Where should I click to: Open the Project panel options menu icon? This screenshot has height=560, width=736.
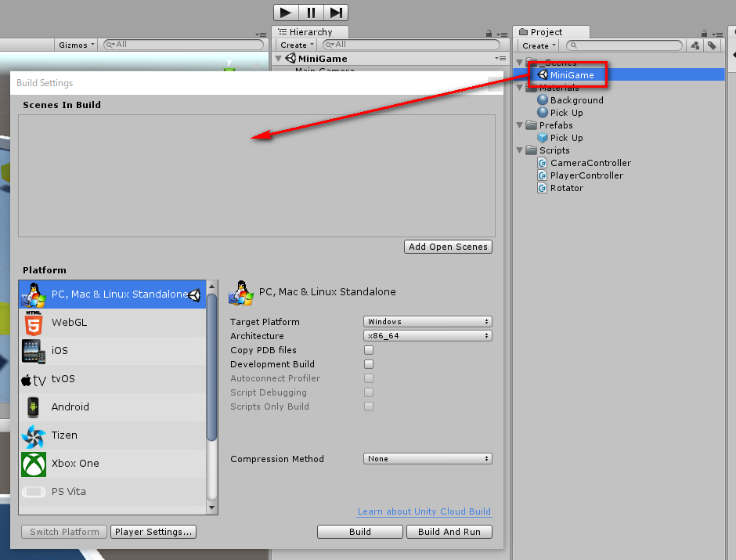pyautogui.click(x=716, y=34)
